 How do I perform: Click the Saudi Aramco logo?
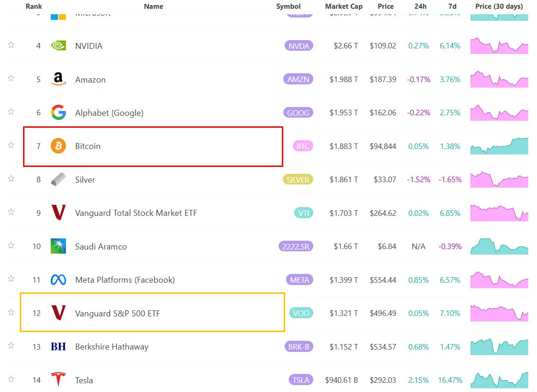[x=58, y=246]
